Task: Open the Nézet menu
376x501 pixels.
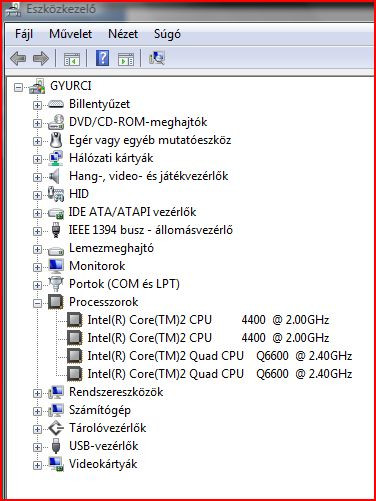Action: [x=123, y=34]
